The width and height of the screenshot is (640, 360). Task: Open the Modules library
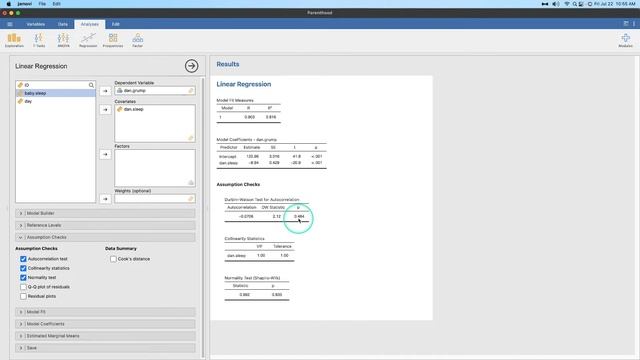coord(625,40)
